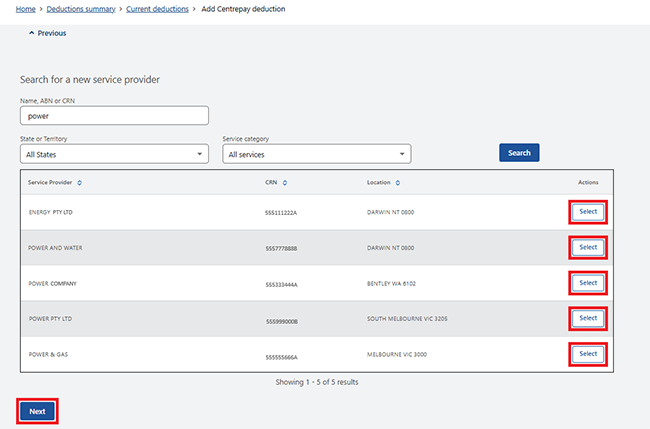Go to Home breadcrumb link
This screenshot has height=429, width=650.
[26, 9]
